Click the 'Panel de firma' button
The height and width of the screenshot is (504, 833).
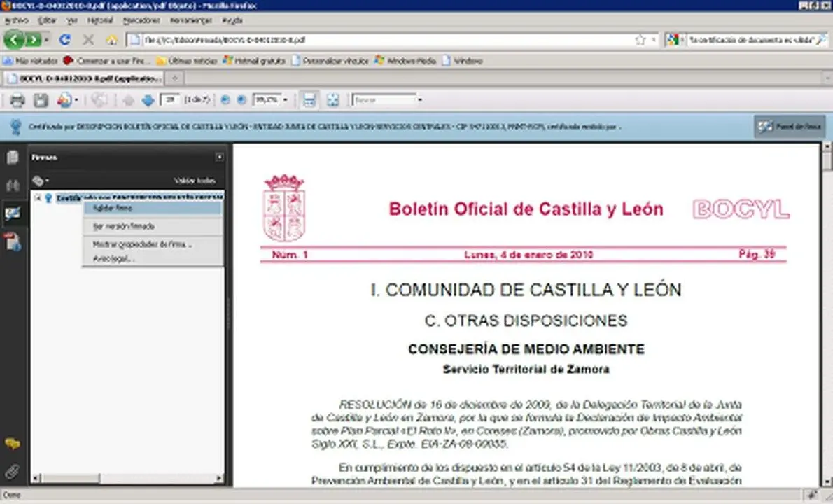pos(790,127)
